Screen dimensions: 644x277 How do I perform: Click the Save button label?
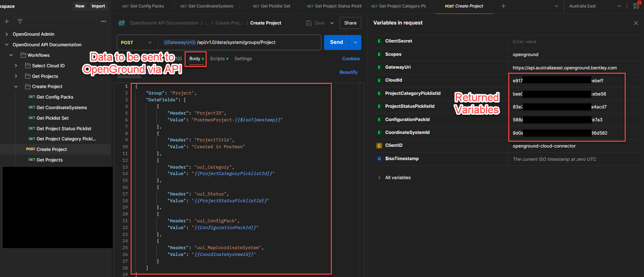click(x=319, y=23)
